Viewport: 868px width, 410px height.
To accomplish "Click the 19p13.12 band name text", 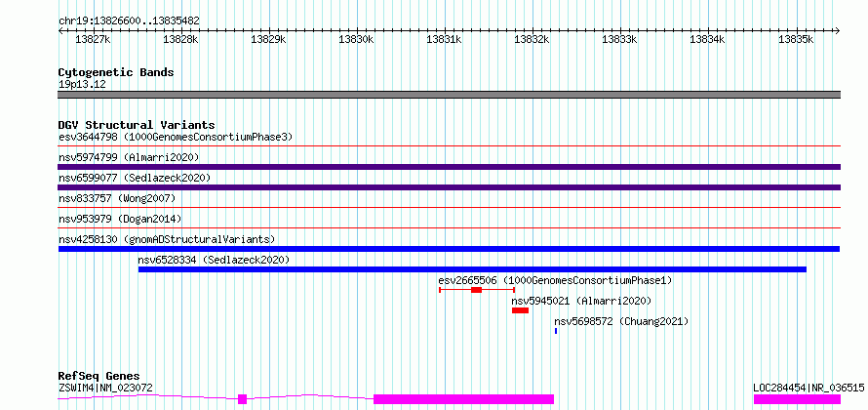I will (82, 85).
